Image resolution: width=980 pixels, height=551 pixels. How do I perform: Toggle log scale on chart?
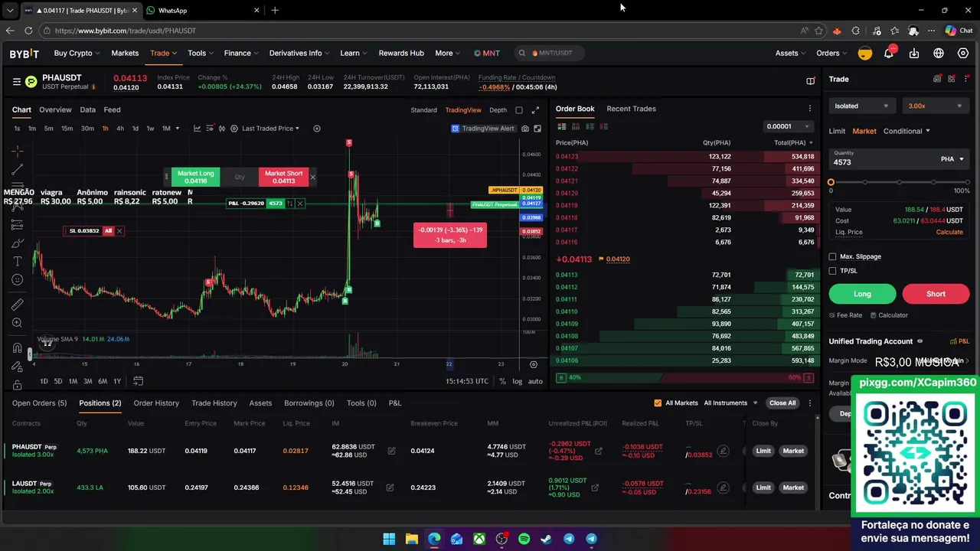click(518, 381)
